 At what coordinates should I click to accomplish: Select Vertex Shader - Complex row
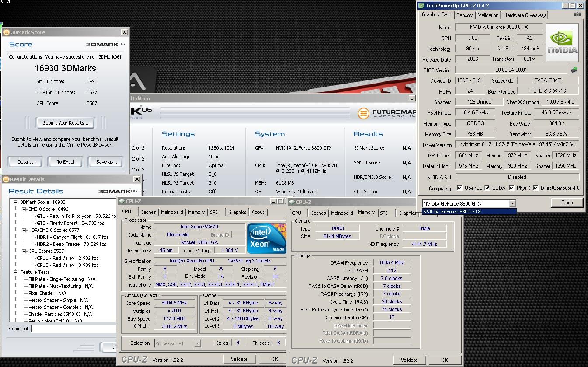[61, 307]
